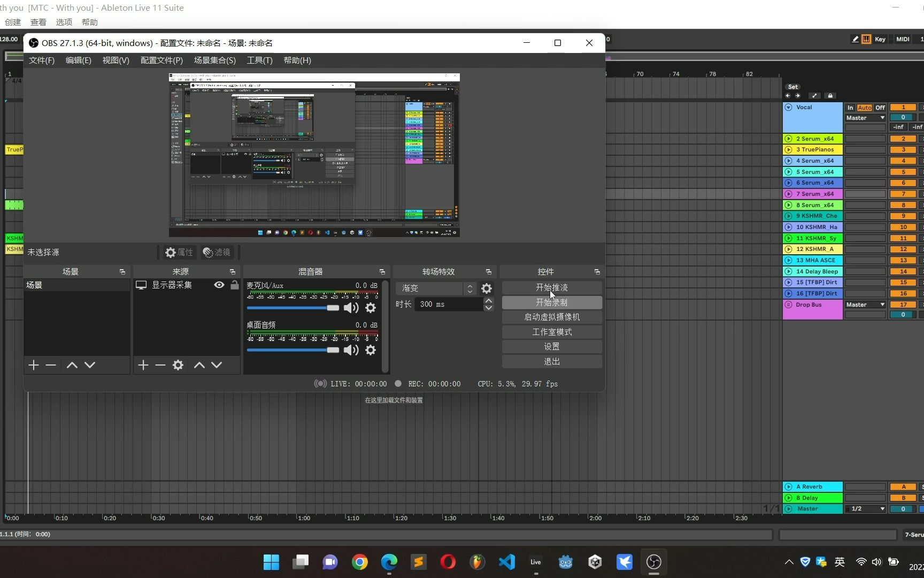
Task: Enable 工作室模式 studio mode
Action: [552, 332]
